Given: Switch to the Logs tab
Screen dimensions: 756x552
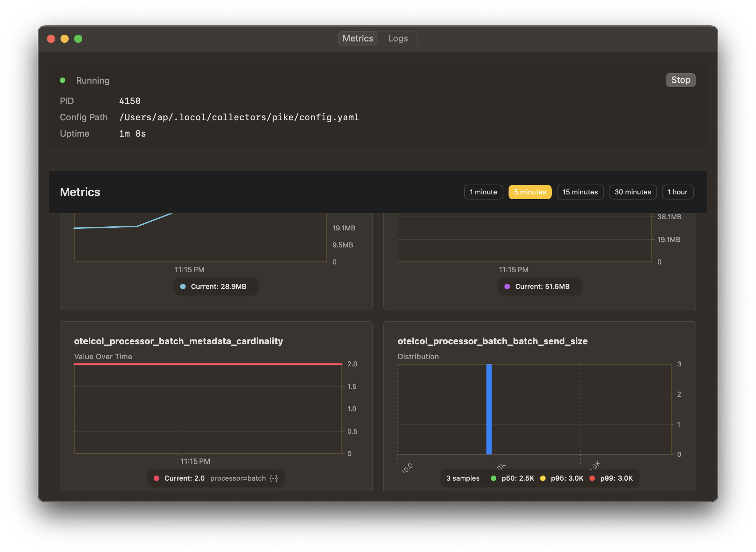Looking at the screenshot, I should coord(398,38).
